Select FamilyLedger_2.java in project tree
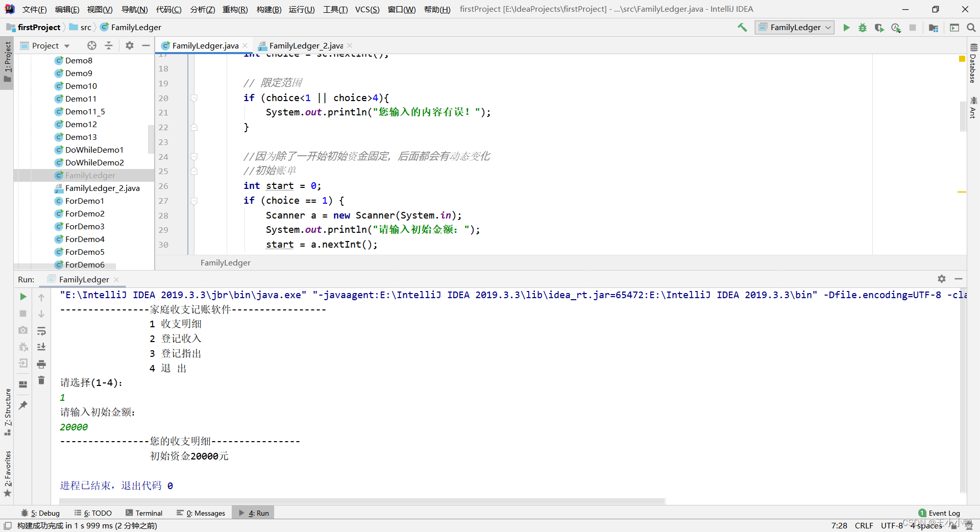Screen dimensions: 980x532 tap(102, 188)
